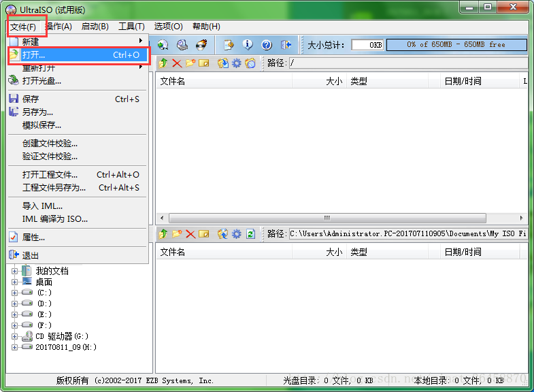534x392 pixels.
Task: Choose 打开... Ctrl+O from the File menu
Action: pyautogui.click(x=78, y=55)
